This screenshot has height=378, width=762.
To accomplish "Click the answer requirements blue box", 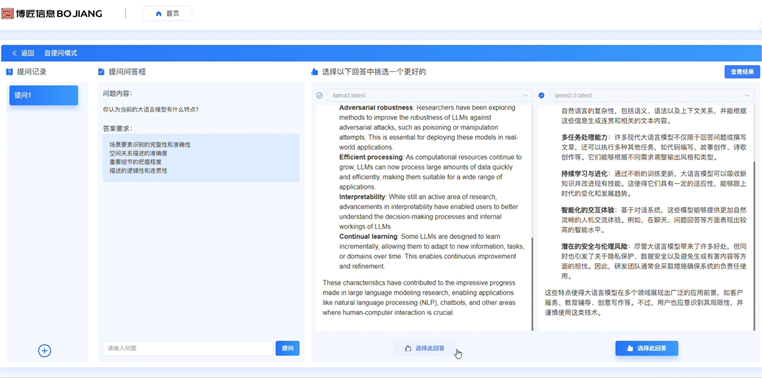I will click(201, 158).
